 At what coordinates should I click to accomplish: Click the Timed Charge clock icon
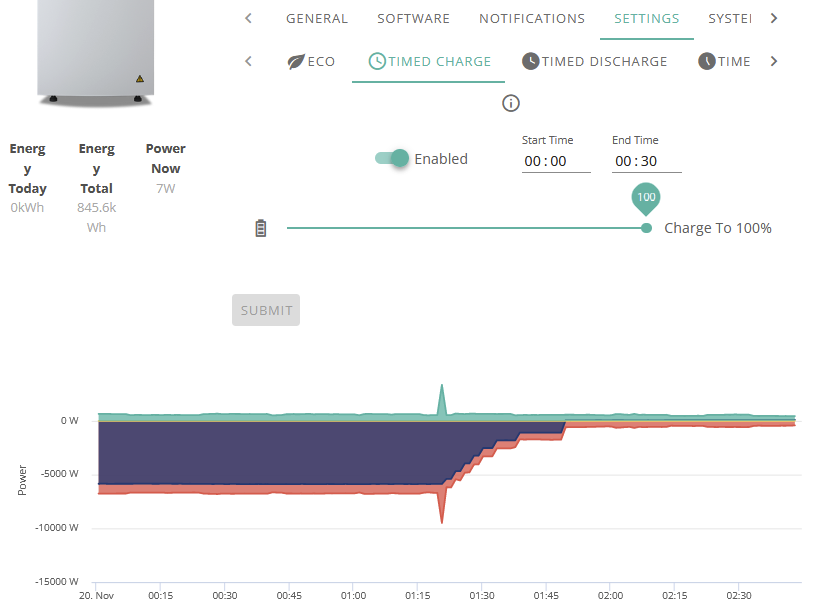pos(377,61)
